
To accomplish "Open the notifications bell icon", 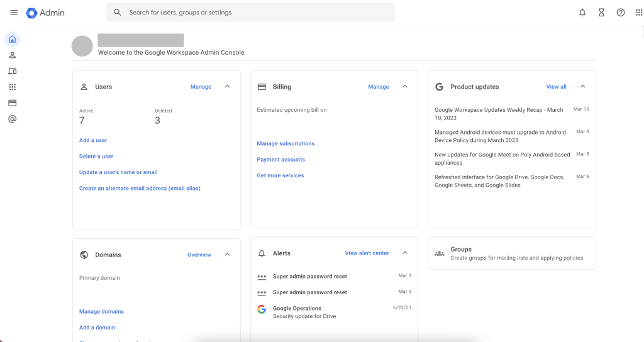I will 582,13.
